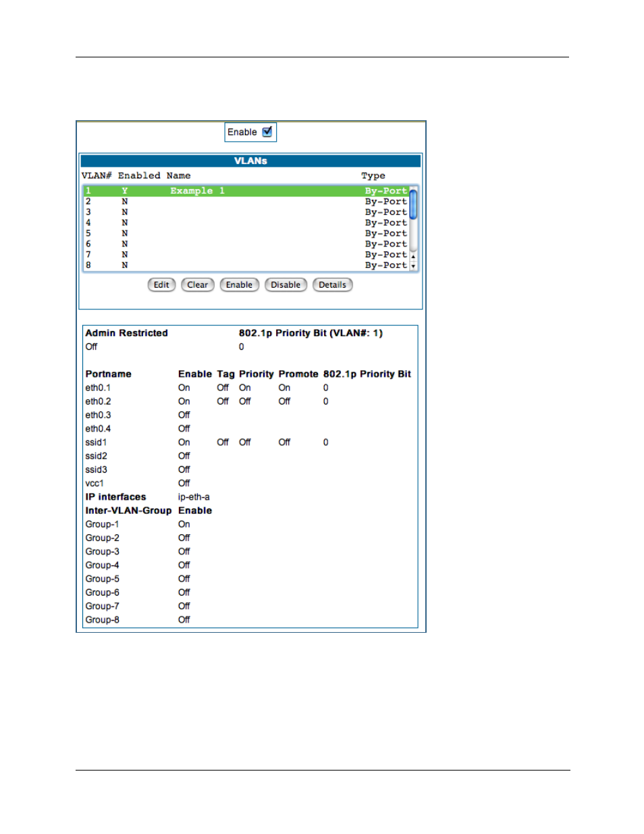
Task: Click the Group-2 row label
Action: (x=102, y=538)
